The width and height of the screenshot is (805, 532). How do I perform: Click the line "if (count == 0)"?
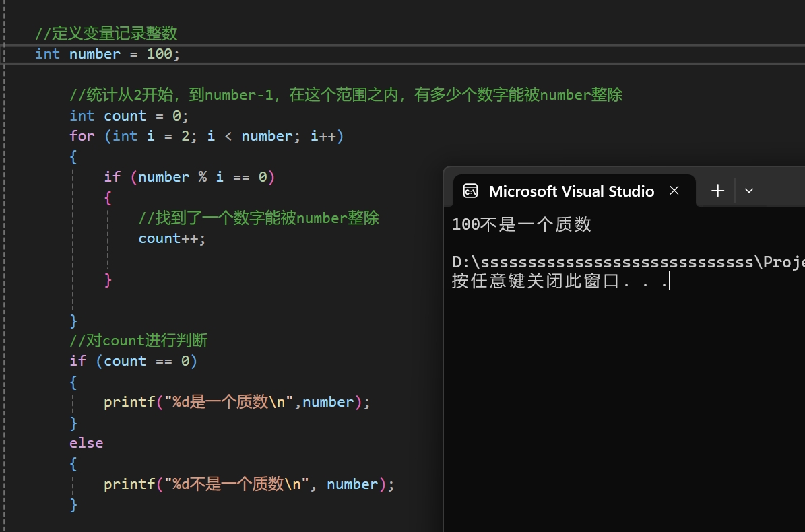[133, 361]
